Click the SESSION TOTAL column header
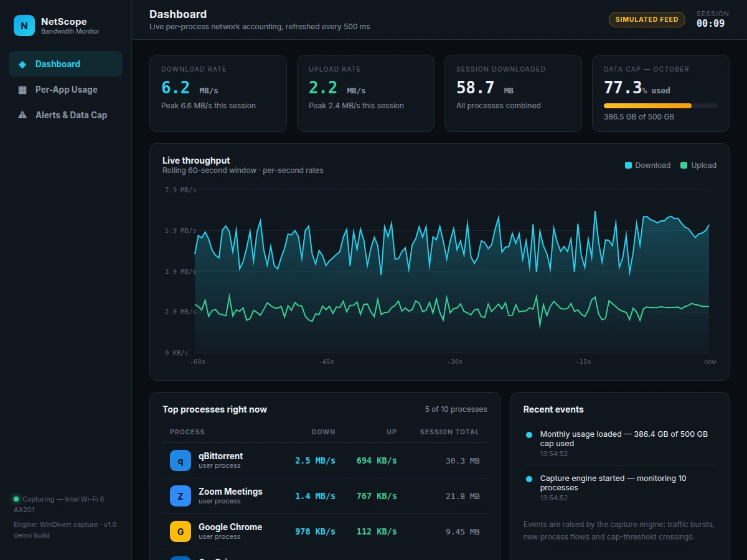 449,432
